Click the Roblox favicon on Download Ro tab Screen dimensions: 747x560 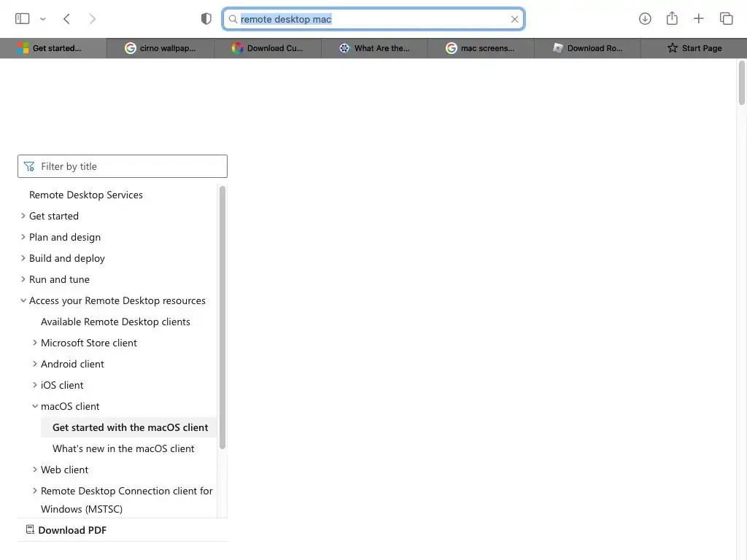[x=557, y=48]
